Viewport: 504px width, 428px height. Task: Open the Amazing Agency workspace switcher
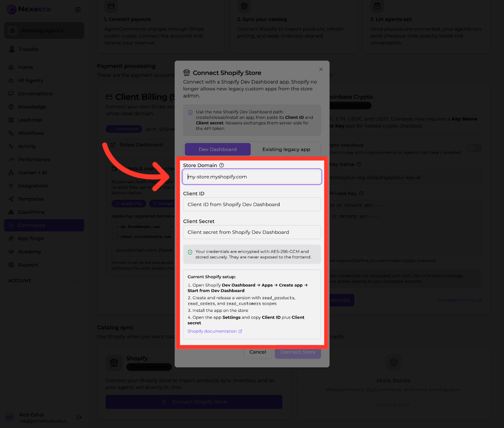[x=44, y=31]
